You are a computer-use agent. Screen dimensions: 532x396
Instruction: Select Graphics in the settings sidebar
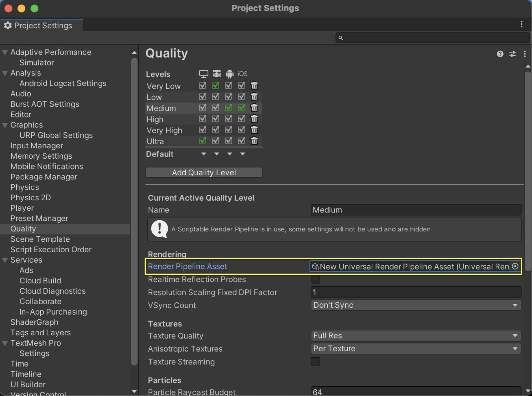pos(27,125)
